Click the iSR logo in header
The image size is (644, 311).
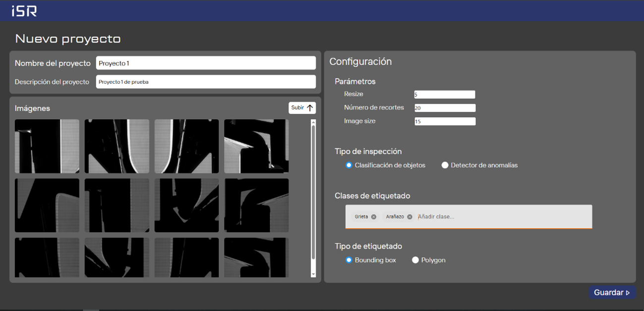click(24, 10)
